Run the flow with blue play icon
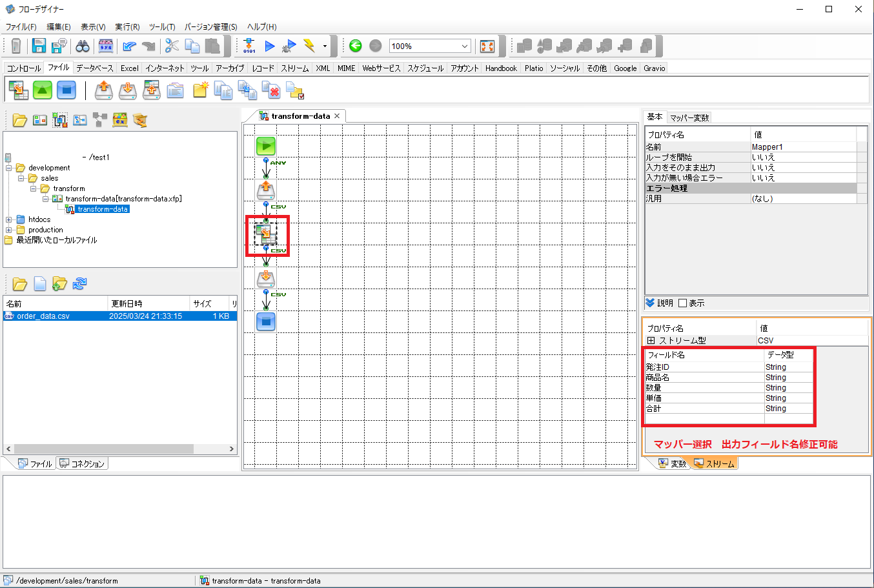The width and height of the screenshot is (874, 588). pyautogui.click(x=270, y=46)
